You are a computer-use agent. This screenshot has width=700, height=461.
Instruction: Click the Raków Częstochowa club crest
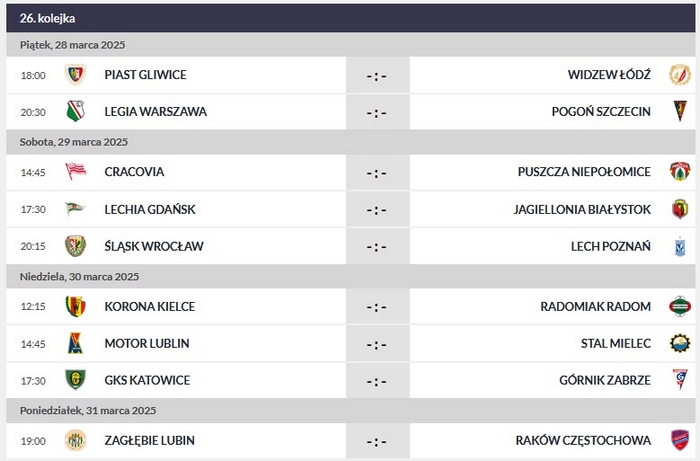tap(680, 440)
